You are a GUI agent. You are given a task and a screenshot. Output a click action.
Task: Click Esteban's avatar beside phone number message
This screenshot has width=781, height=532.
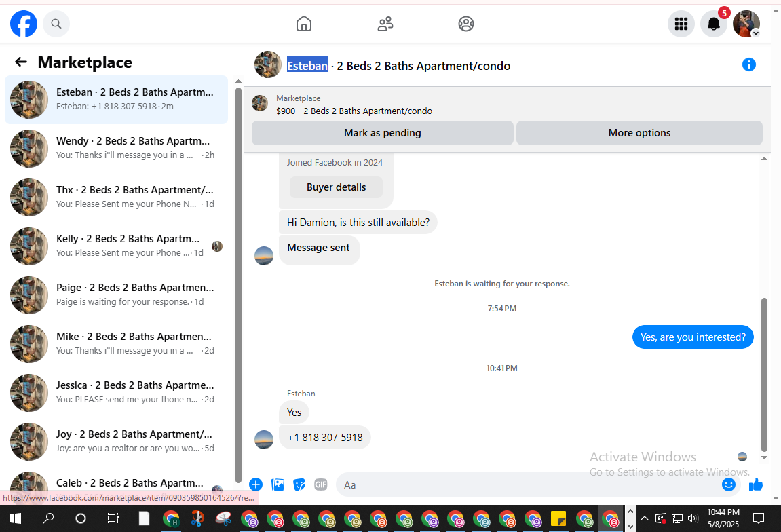point(264,440)
